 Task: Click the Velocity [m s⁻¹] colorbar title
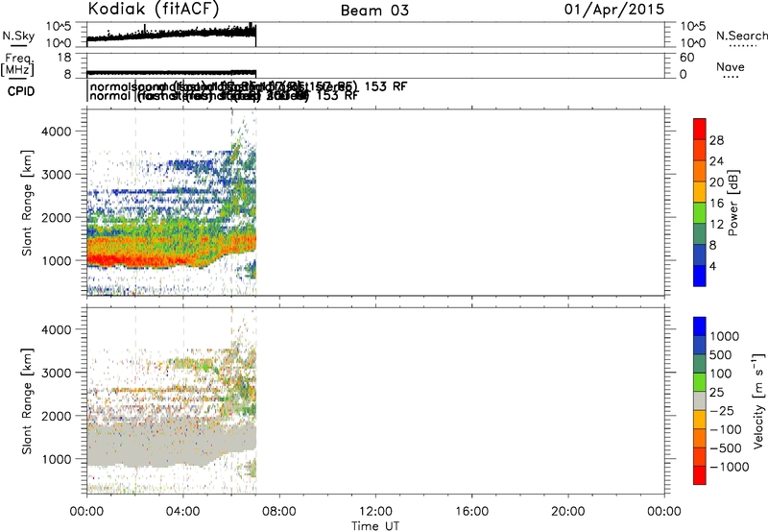(758, 401)
